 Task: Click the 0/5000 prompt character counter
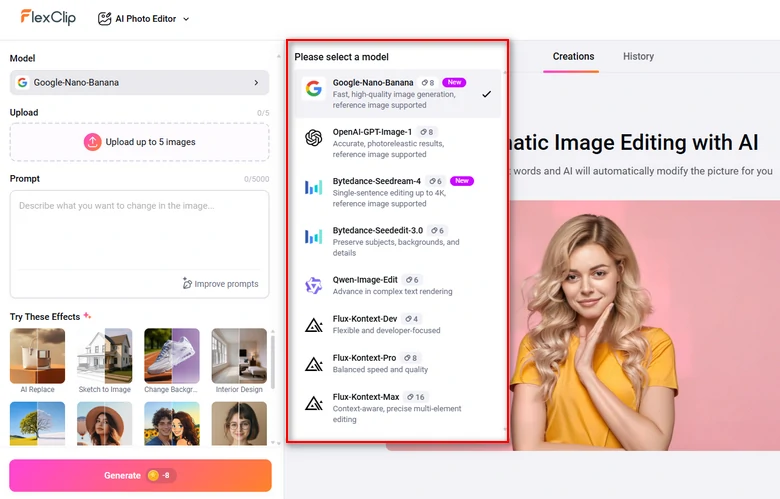256,179
